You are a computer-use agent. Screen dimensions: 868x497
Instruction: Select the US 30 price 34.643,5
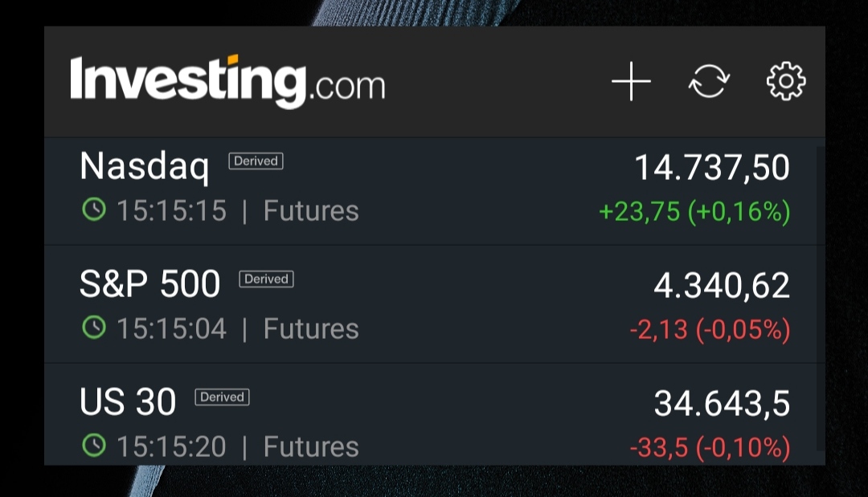[721, 404]
